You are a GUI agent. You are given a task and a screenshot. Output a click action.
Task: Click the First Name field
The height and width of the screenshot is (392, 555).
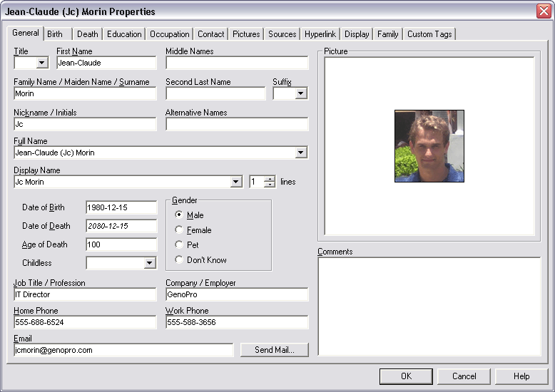(106, 63)
